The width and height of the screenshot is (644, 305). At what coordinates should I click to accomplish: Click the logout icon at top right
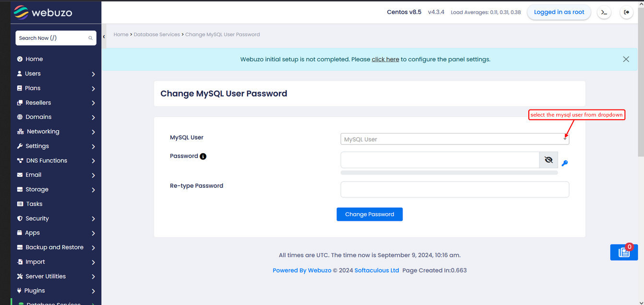(626, 12)
